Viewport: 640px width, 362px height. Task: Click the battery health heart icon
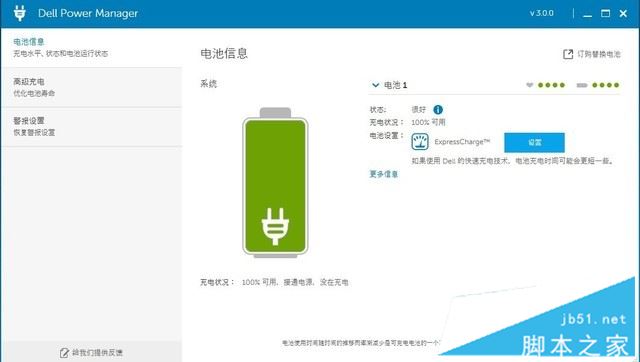[529, 85]
